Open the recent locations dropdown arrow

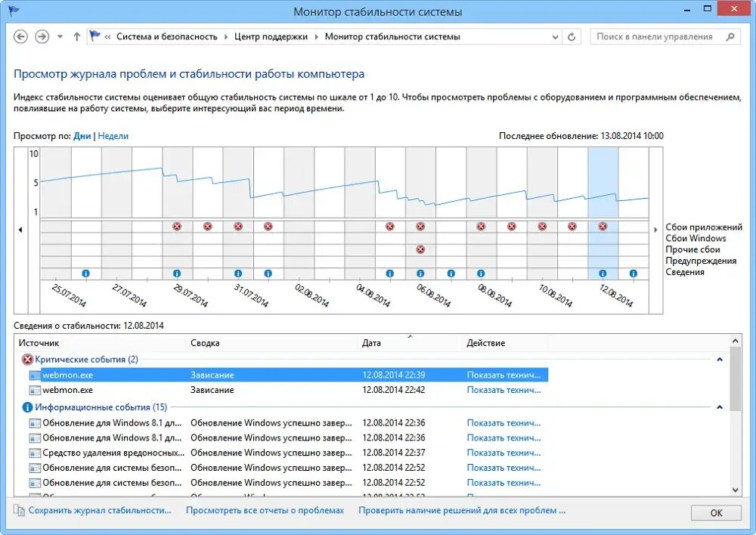60,36
